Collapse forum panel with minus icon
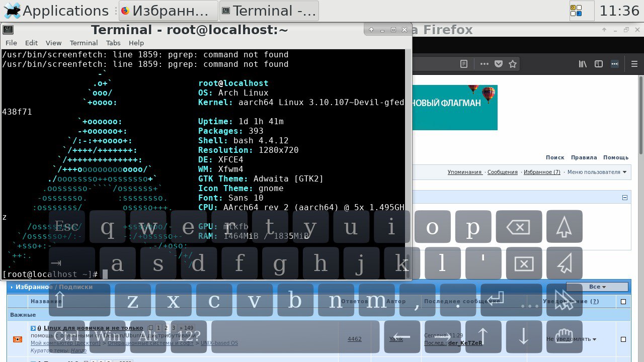The image size is (644, 362). tap(625, 198)
